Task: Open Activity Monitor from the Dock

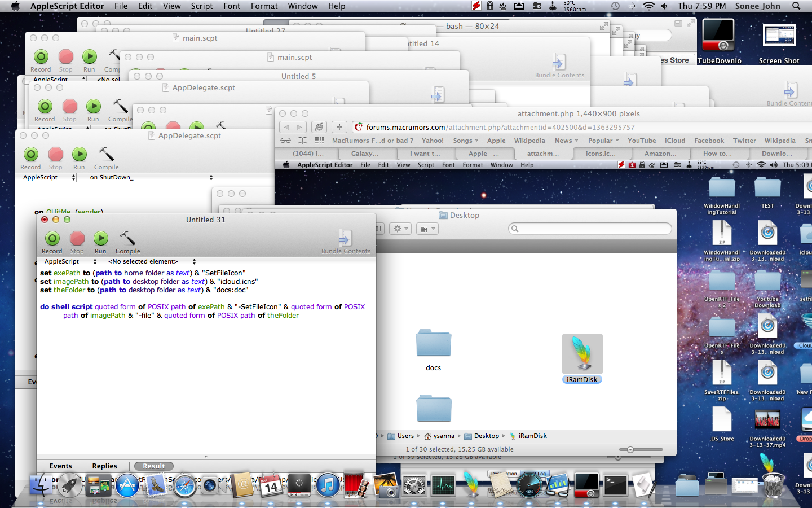Action: 443,485
